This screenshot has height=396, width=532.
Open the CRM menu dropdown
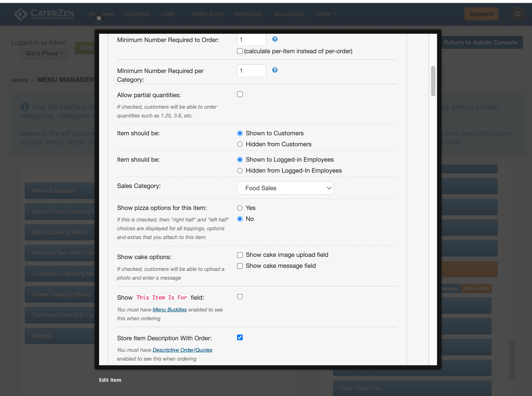tap(170, 14)
